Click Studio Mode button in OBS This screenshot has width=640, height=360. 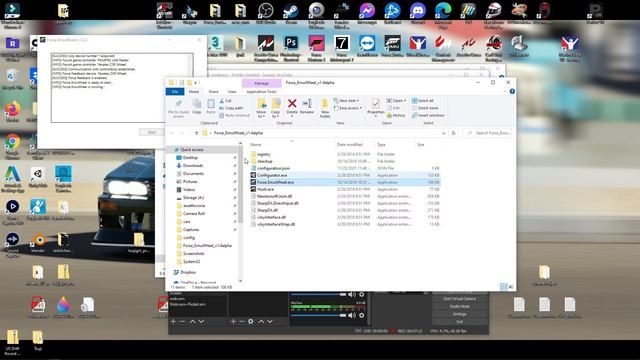point(460,306)
